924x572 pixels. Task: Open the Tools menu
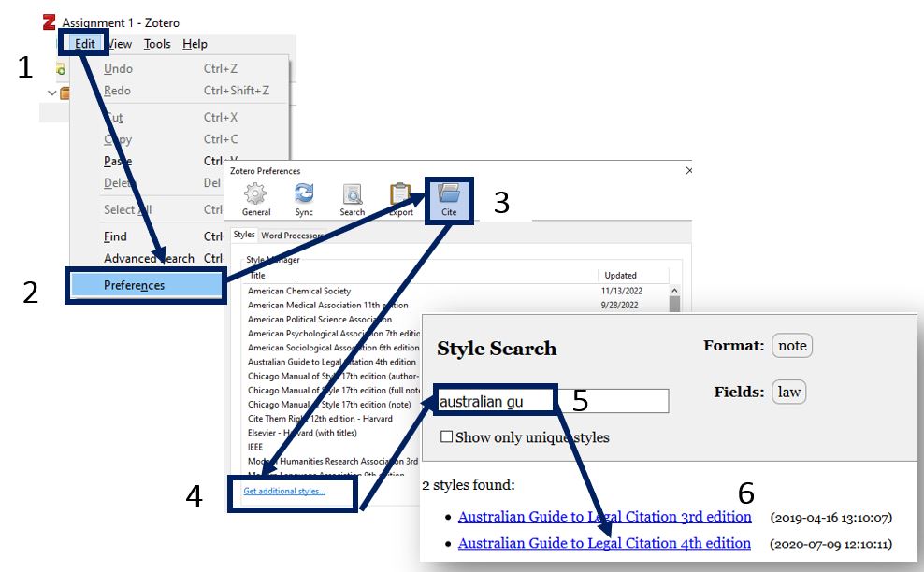coord(156,43)
